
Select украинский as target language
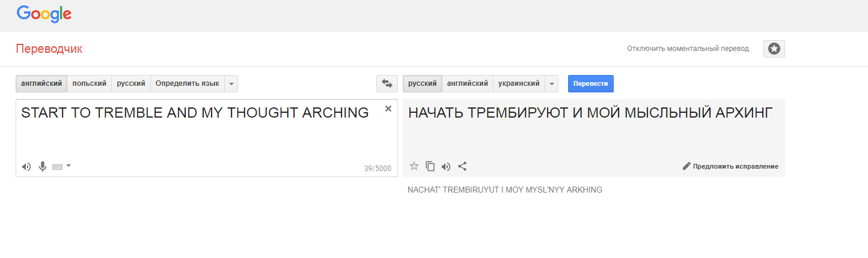click(519, 83)
